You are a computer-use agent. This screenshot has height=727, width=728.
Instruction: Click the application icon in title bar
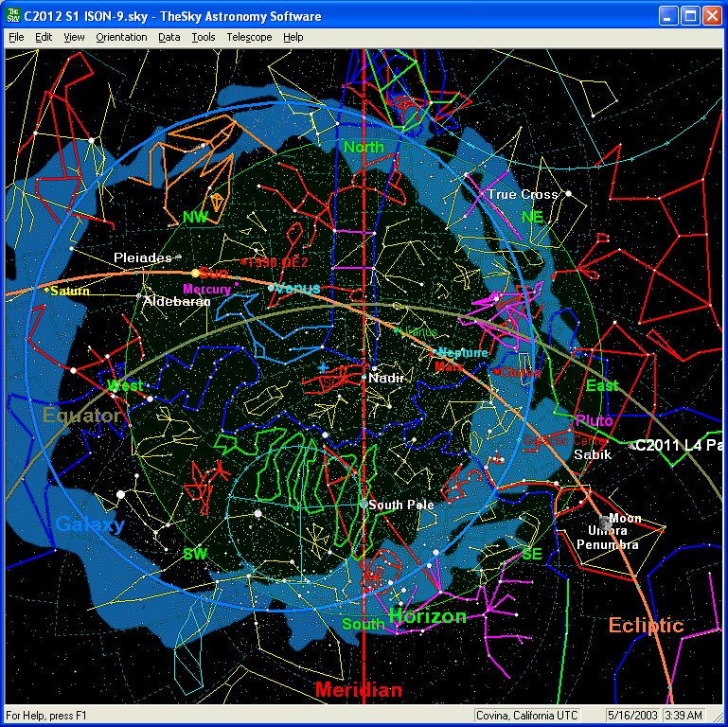11,16
